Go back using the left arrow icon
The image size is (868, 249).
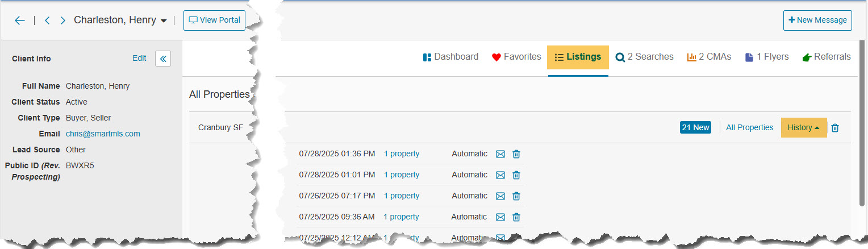(x=20, y=20)
